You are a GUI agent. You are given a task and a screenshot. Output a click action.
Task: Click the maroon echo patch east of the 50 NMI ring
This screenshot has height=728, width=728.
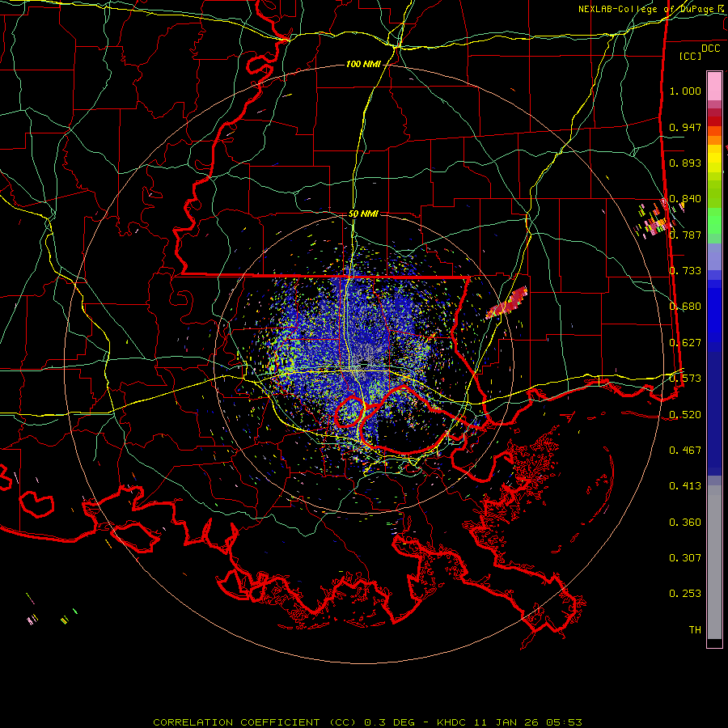point(506,303)
